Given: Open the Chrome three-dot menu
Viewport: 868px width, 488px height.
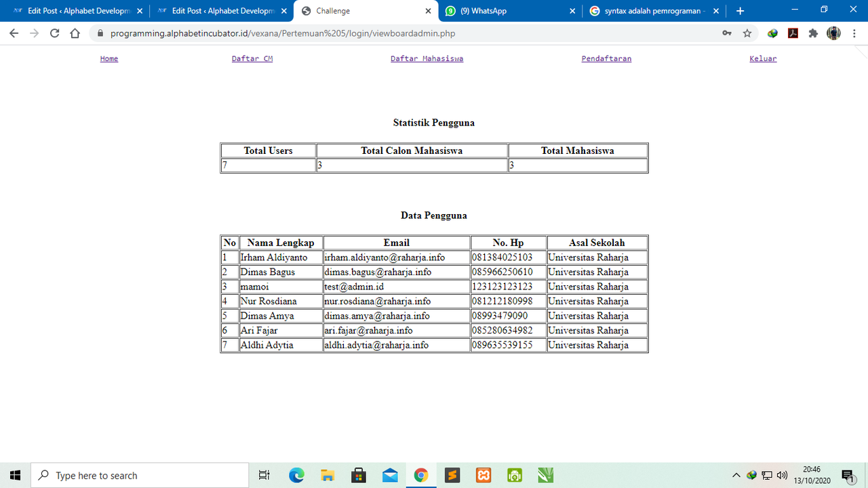Looking at the screenshot, I should coord(854,33).
